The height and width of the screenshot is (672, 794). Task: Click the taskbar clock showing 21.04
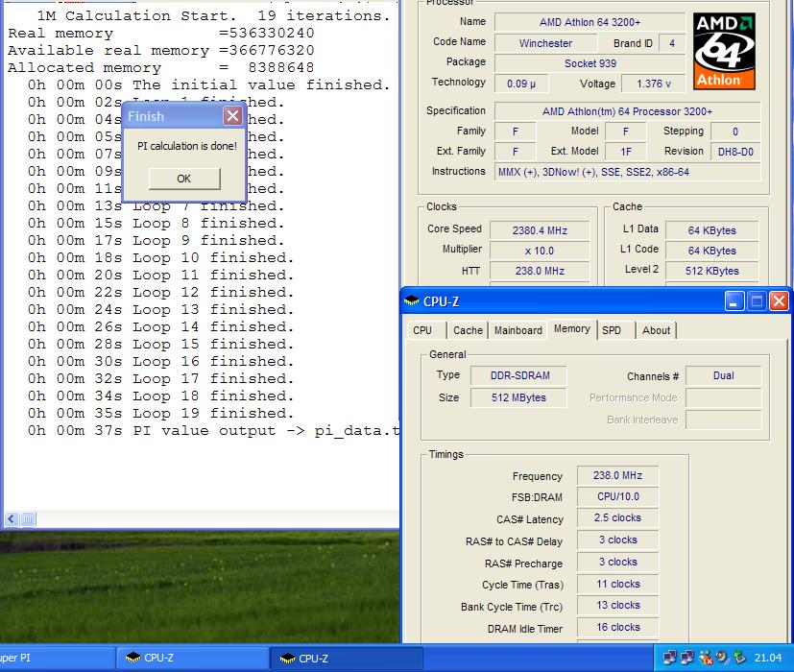tap(768, 658)
